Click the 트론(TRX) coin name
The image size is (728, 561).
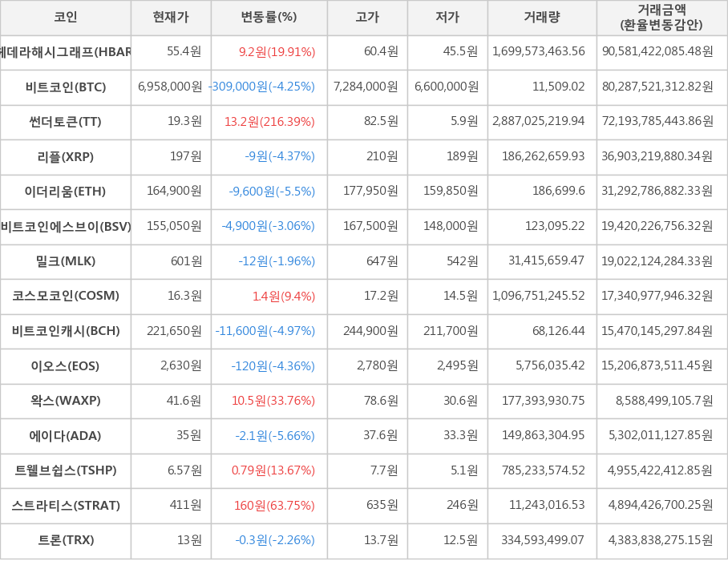coord(66,540)
